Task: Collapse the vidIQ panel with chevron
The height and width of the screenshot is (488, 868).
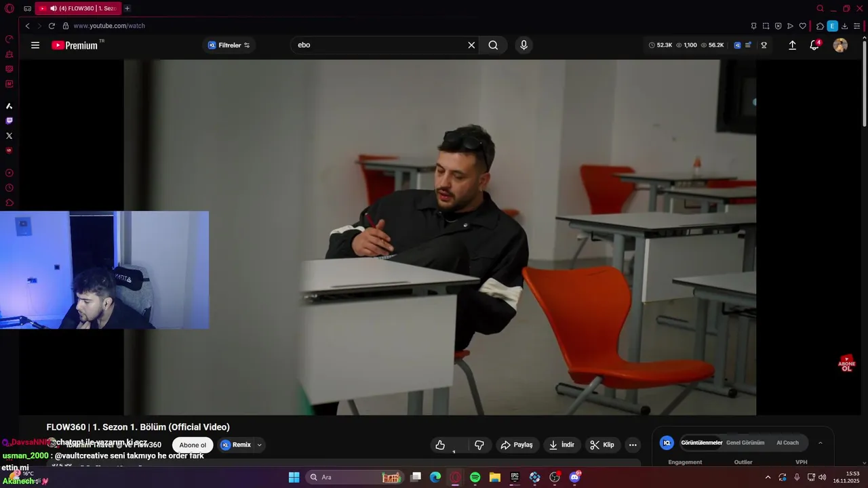Action: coord(820,443)
